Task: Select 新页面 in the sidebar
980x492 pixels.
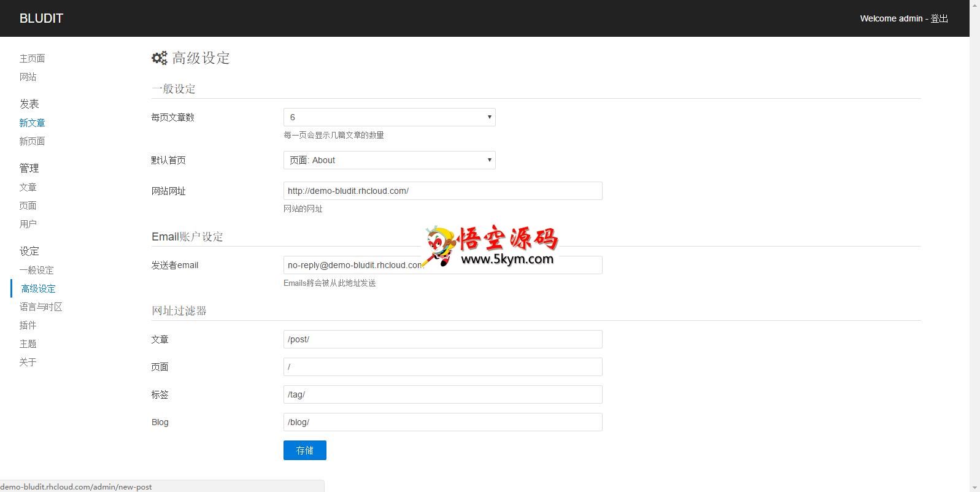Action: [x=32, y=141]
